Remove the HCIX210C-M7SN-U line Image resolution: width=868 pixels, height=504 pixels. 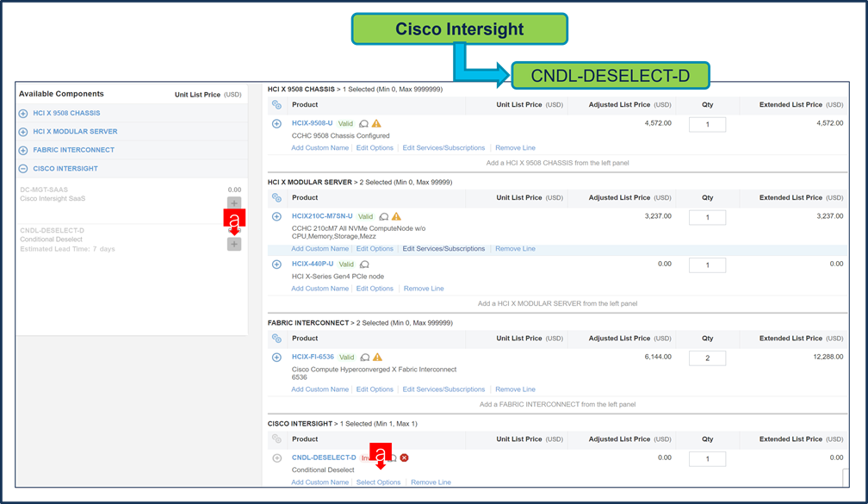tap(515, 249)
